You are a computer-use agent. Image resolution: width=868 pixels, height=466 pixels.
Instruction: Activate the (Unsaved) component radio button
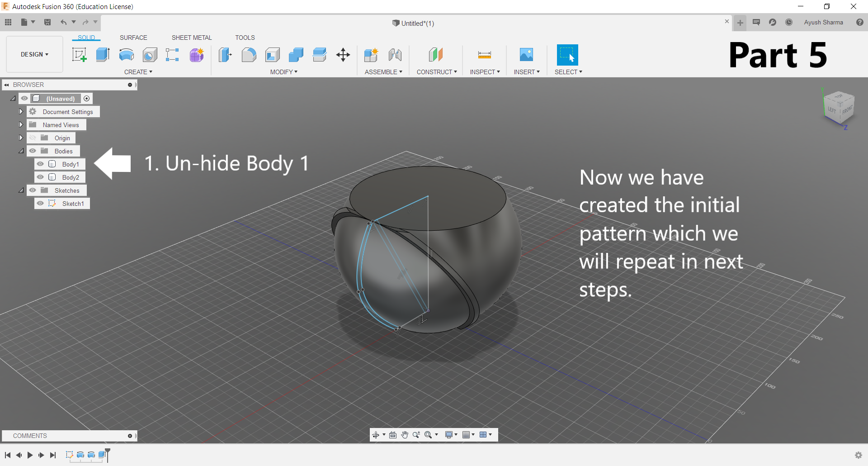tap(87, 99)
